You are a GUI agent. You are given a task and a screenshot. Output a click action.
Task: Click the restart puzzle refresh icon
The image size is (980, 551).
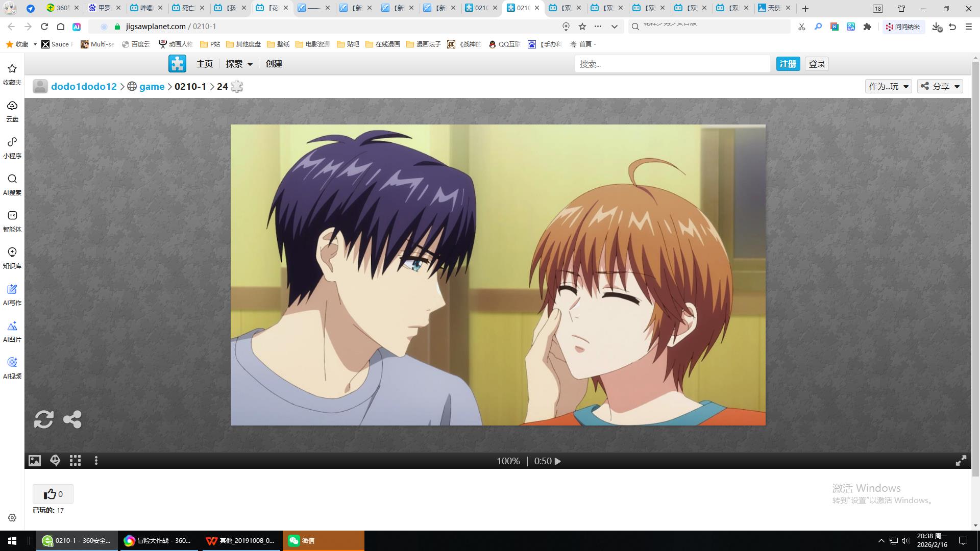[43, 419]
